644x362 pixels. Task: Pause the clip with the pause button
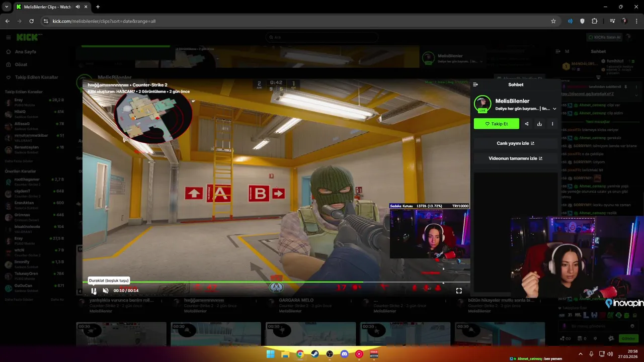tap(94, 291)
